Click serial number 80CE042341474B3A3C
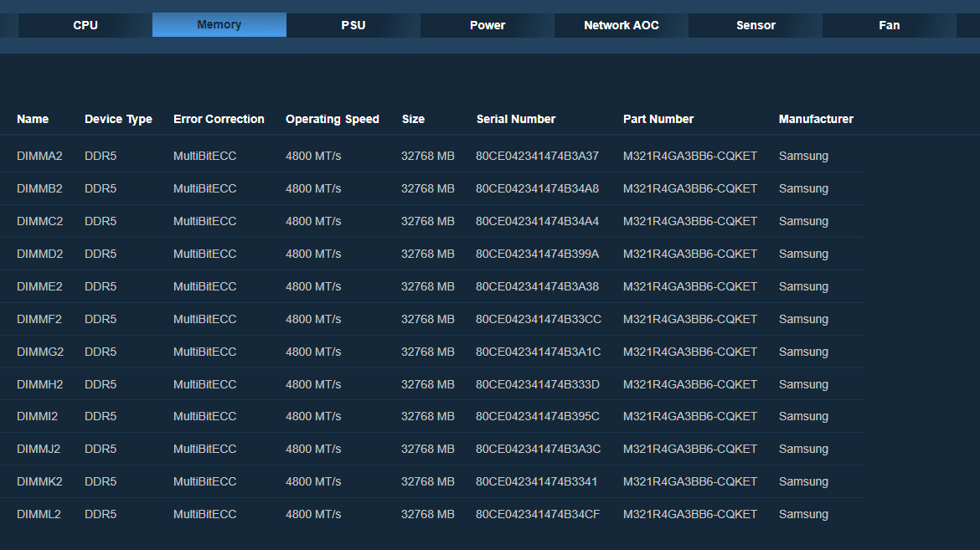Viewport: 980px width, 550px height. coord(538,449)
